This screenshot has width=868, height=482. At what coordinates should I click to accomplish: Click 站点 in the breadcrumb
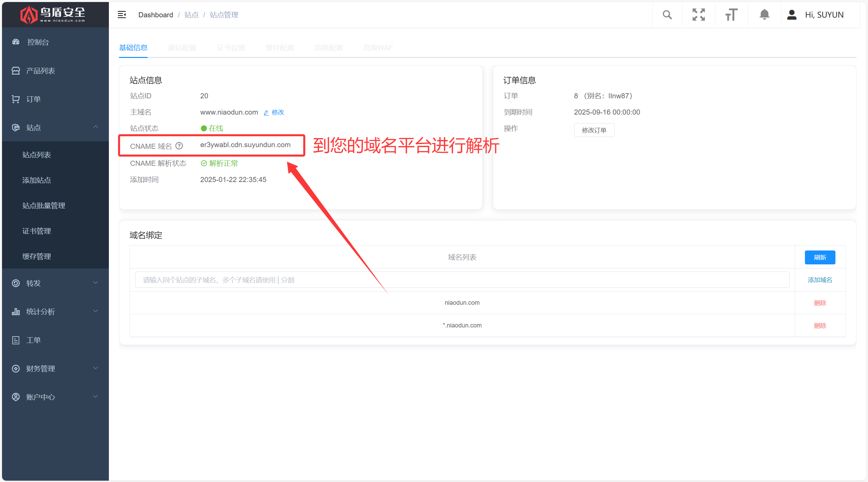coord(191,15)
